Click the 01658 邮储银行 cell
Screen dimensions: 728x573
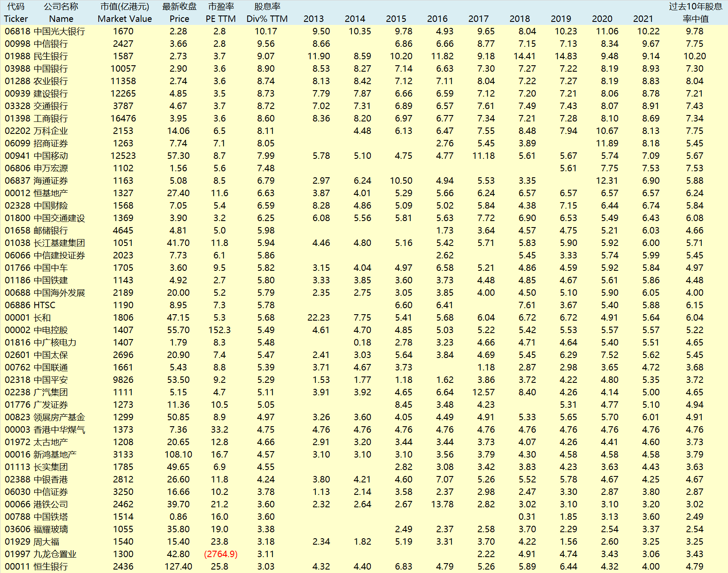click(x=36, y=230)
